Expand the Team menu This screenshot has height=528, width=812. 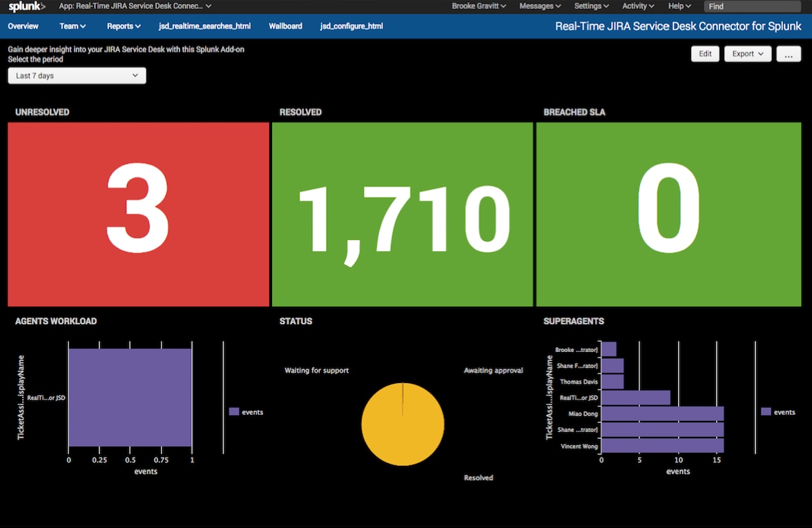click(x=72, y=26)
